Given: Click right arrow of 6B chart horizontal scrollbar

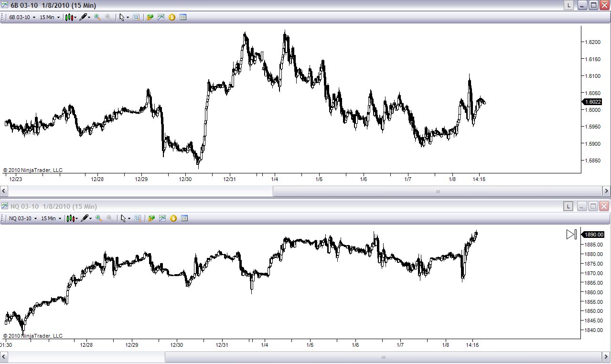Looking at the screenshot, I should (606, 191).
